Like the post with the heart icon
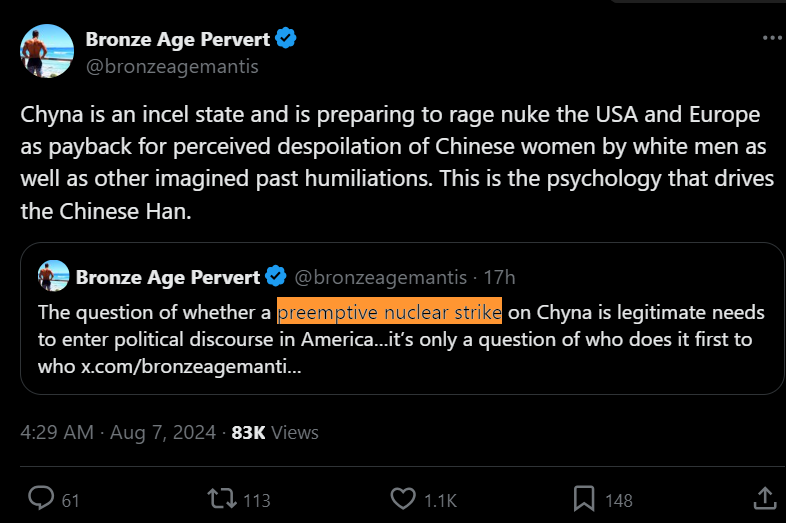 point(403,498)
